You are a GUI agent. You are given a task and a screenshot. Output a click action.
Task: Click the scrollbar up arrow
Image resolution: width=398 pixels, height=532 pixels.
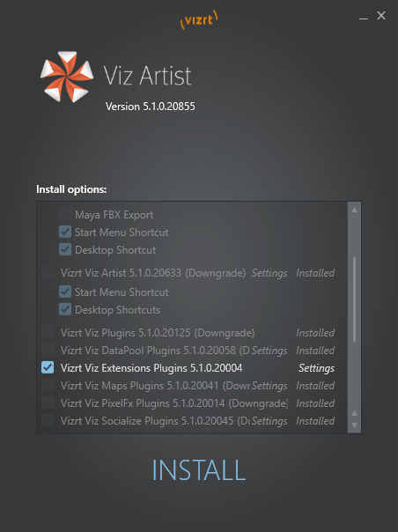[x=354, y=210]
